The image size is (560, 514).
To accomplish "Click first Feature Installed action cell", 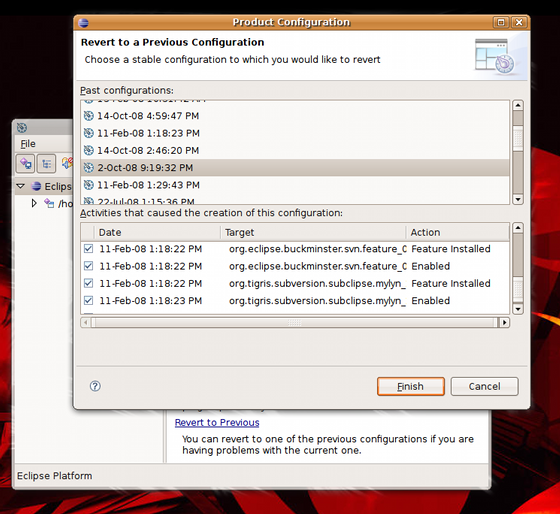I will pyautogui.click(x=451, y=249).
